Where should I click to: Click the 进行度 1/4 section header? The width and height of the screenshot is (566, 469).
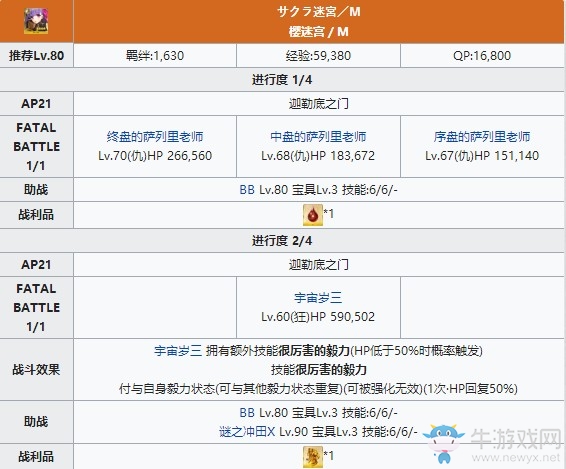(x=282, y=79)
